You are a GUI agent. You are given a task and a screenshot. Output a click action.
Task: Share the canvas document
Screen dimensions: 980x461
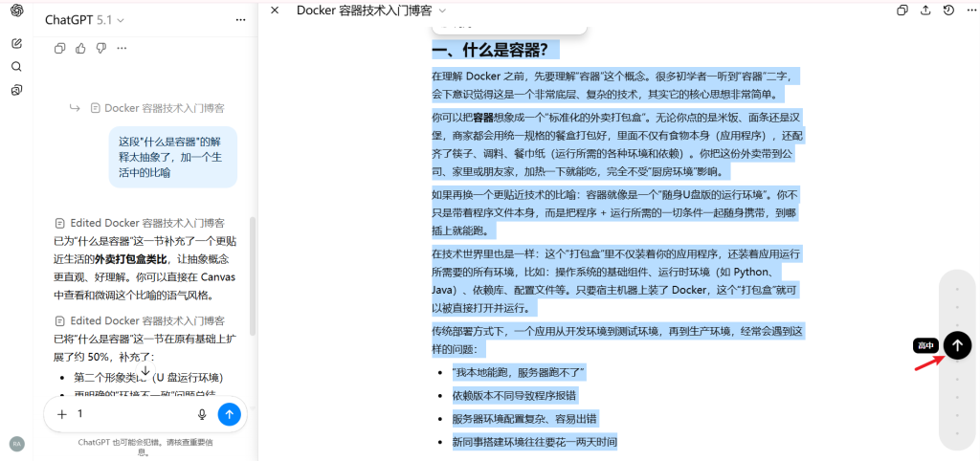coord(925,10)
